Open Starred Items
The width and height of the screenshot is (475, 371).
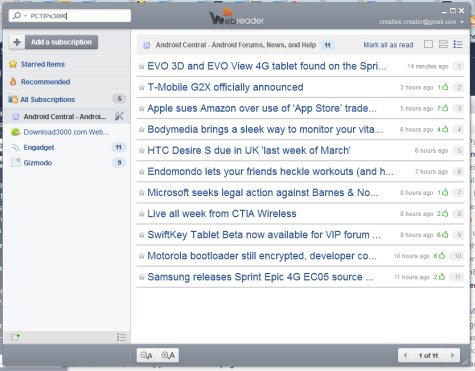43,64
